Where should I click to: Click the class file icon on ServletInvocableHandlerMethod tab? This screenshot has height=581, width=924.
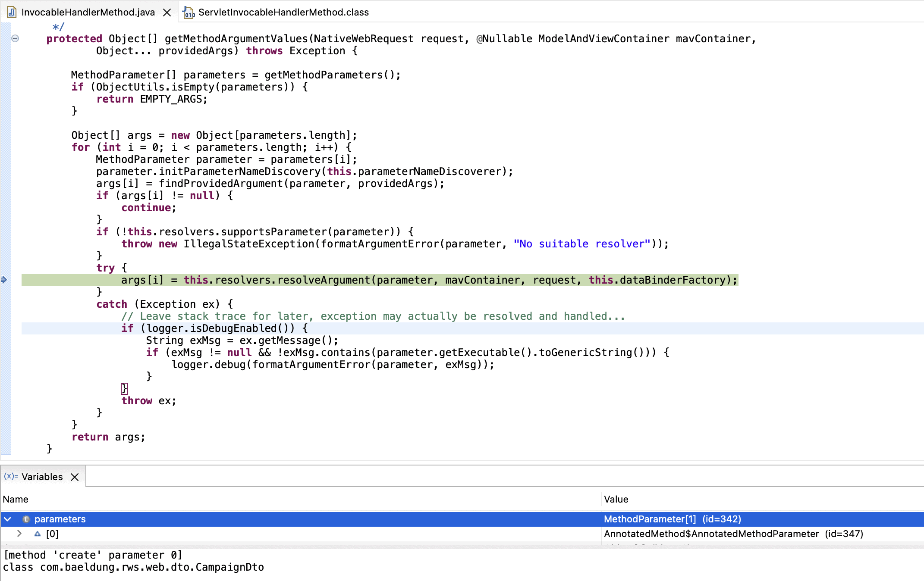189,12
